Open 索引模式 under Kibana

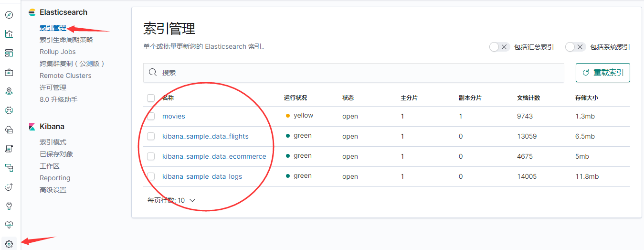click(53, 142)
